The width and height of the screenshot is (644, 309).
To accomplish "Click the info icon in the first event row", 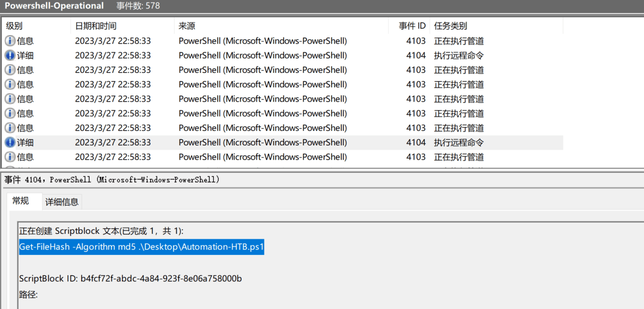I will coord(10,41).
